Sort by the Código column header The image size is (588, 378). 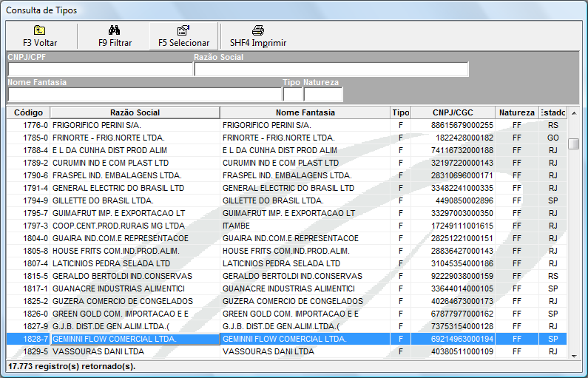(x=28, y=112)
